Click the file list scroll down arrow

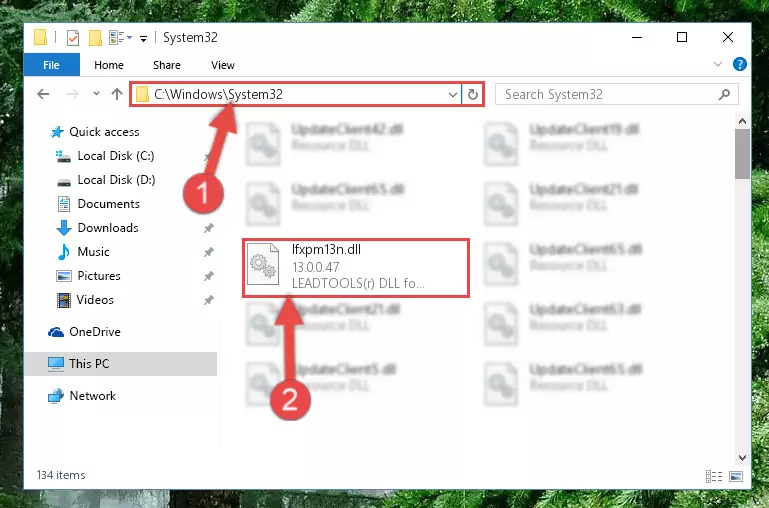[x=743, y=457]
